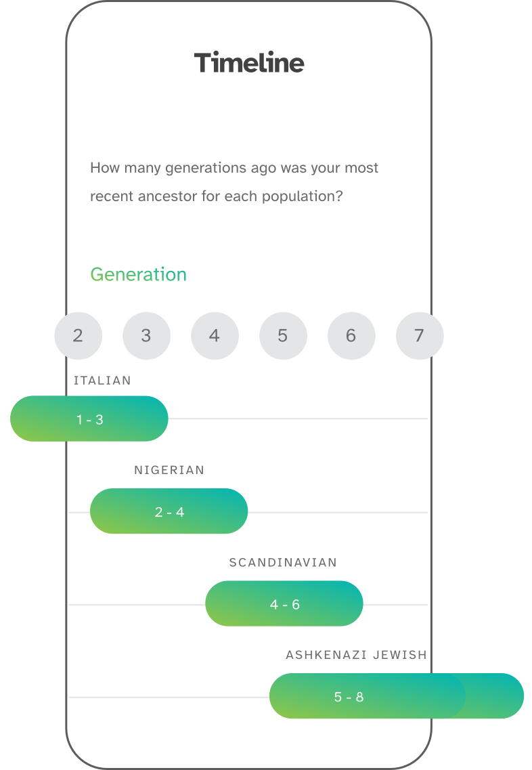Select the Nigerian 2 - 4 range bar

tap(169, 511)
